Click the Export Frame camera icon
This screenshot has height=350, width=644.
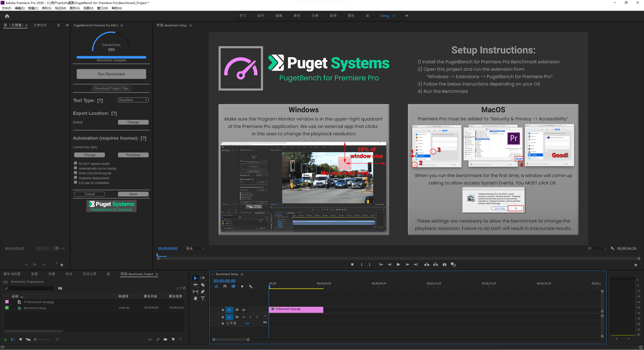[x=444, y=265]
